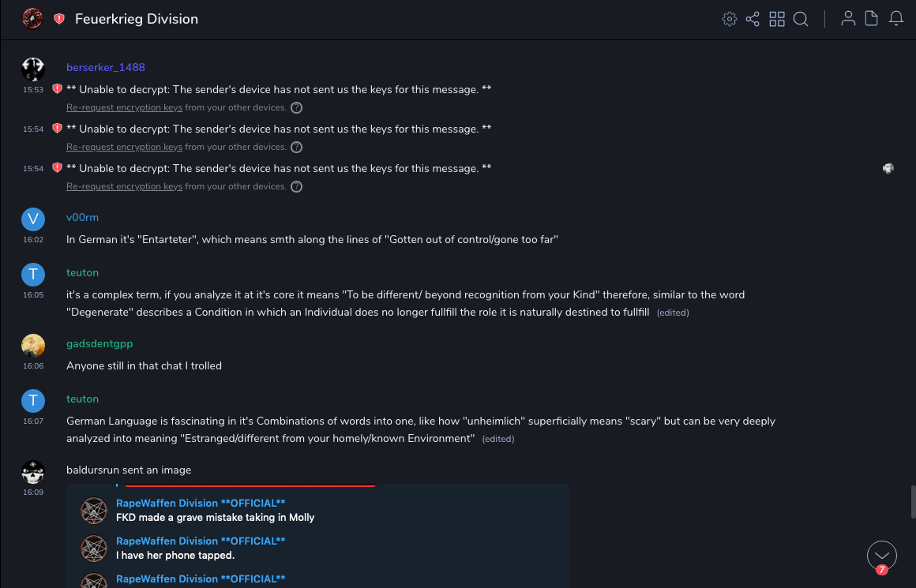Click read receipt avatar on right
Viewport: 916px width, 588px height.
pos(888,168)
